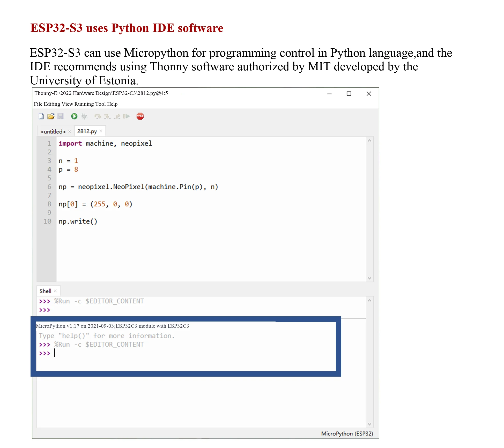Click the neopixel.NeoPixel(machine.Pin(p), n) line

point(138,187)
